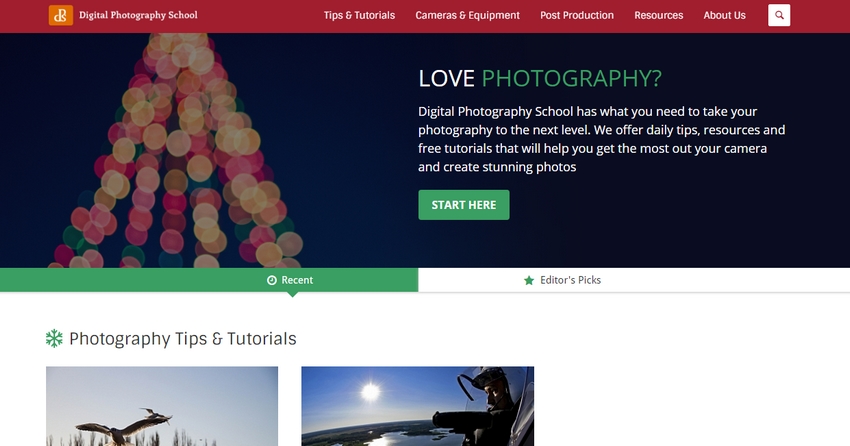Click the green snowflake icon by heading
Screen dimensions: 850x446
[x=54, y=338]
